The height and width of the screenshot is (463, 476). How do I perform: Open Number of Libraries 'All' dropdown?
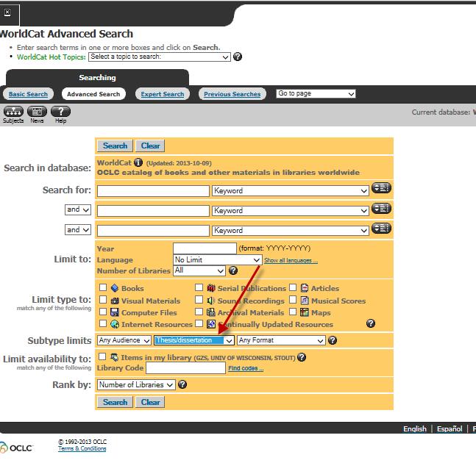199,270
